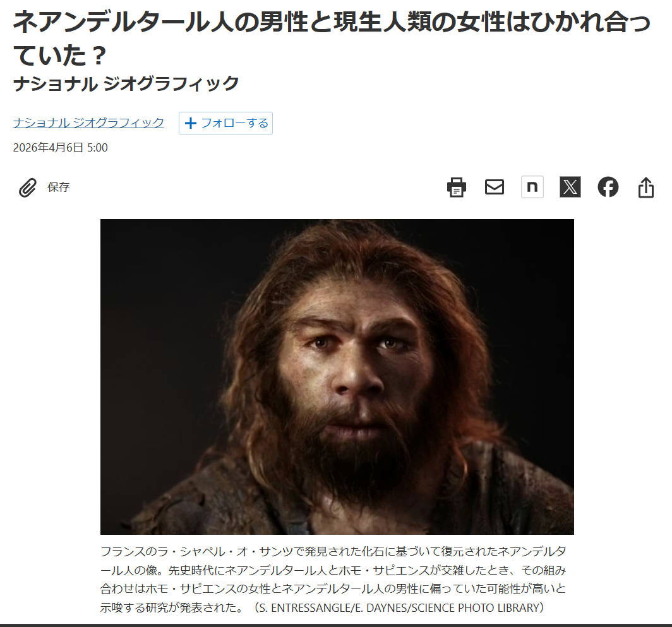Click the plus sign in follow button
The height and width of the screenshot is (627, 672).
(190, 123)
